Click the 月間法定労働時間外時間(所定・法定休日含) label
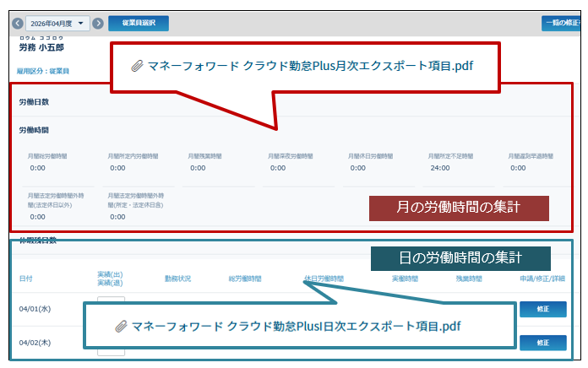This screenshot has width=588, height=368. [136, 200]
